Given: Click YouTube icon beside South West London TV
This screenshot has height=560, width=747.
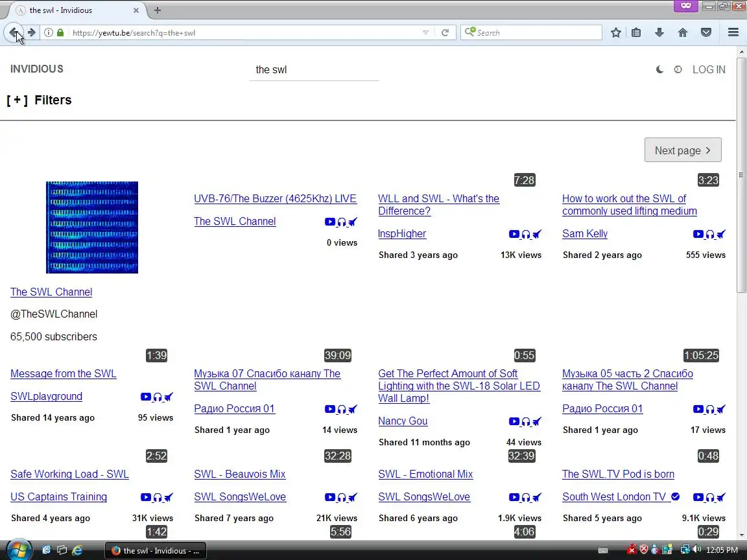Looking at the screenshot, I should 698,497.
